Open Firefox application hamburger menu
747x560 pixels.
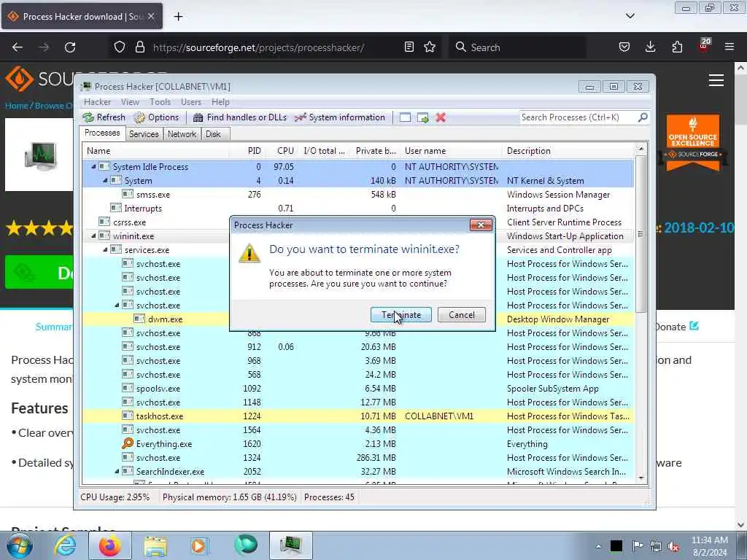[729, 47]
